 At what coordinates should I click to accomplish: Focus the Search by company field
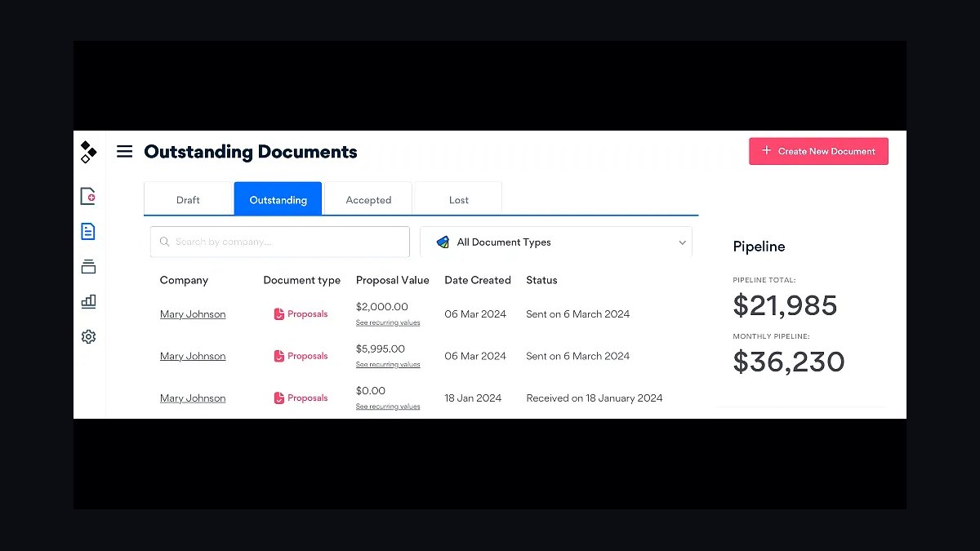(280, 242)
